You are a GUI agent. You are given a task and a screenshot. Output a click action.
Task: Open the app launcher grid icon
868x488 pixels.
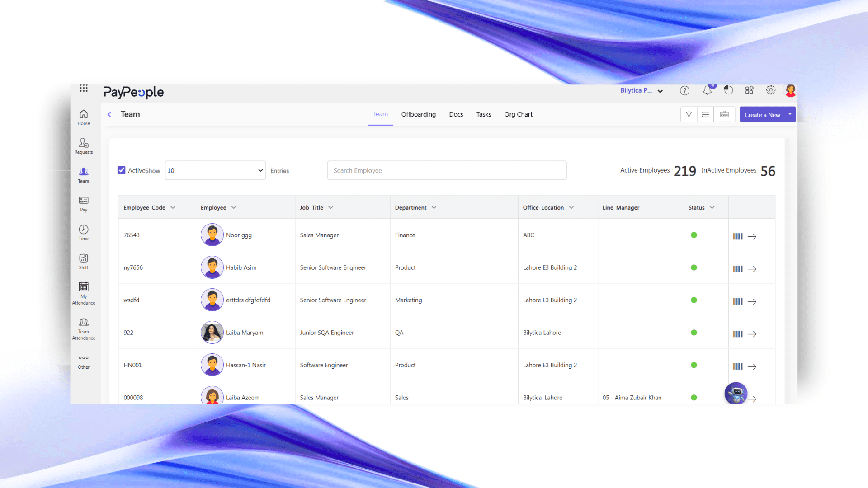pos(84,88)
